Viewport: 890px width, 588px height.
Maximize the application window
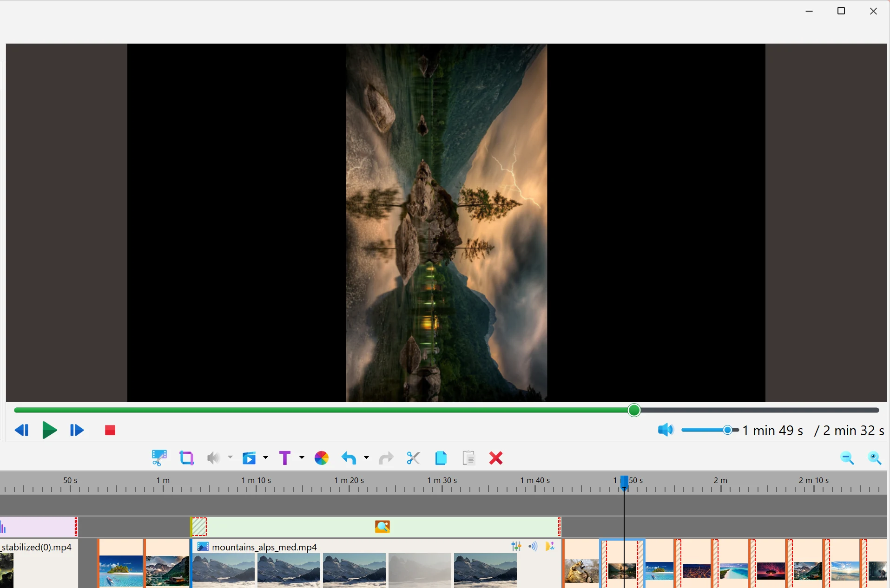(x=841, y=11)
